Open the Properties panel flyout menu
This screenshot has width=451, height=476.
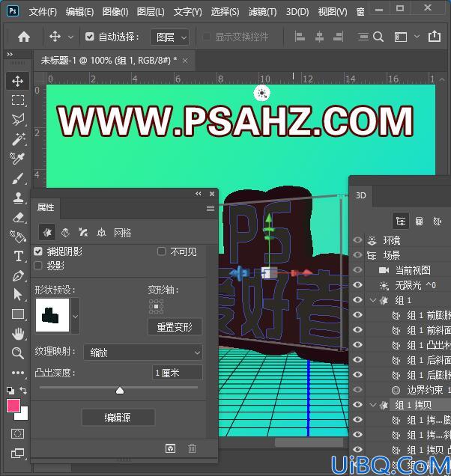211,208
